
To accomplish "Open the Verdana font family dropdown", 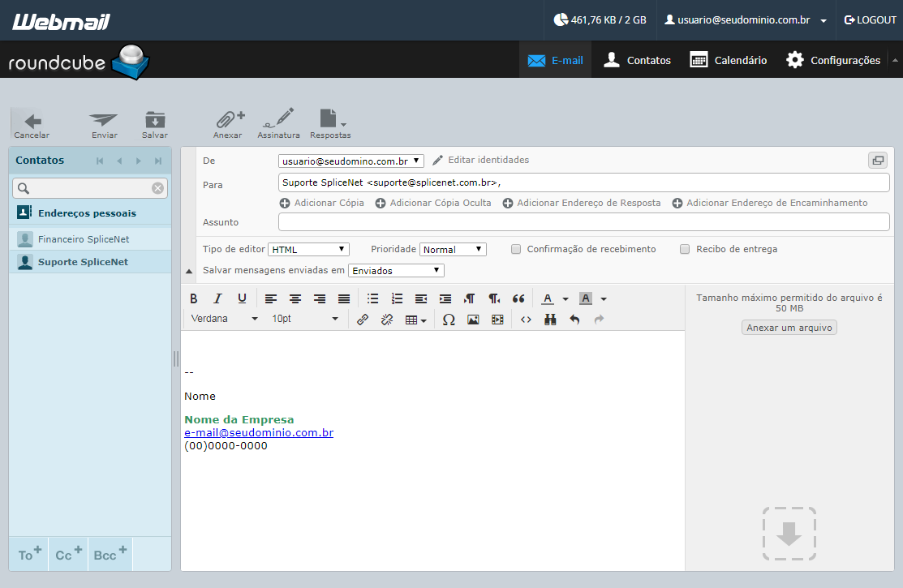I will tap(225, 319).
